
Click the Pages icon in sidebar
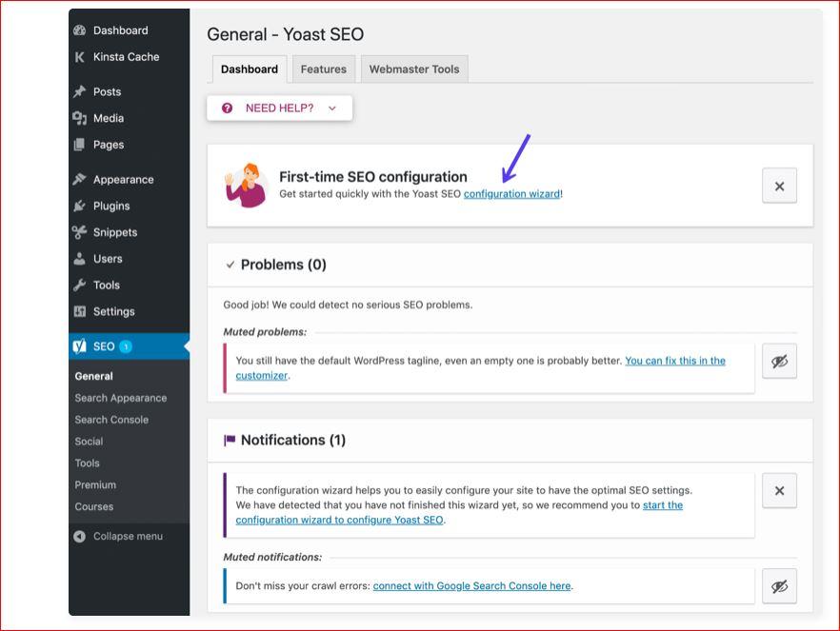coord(79,145)
